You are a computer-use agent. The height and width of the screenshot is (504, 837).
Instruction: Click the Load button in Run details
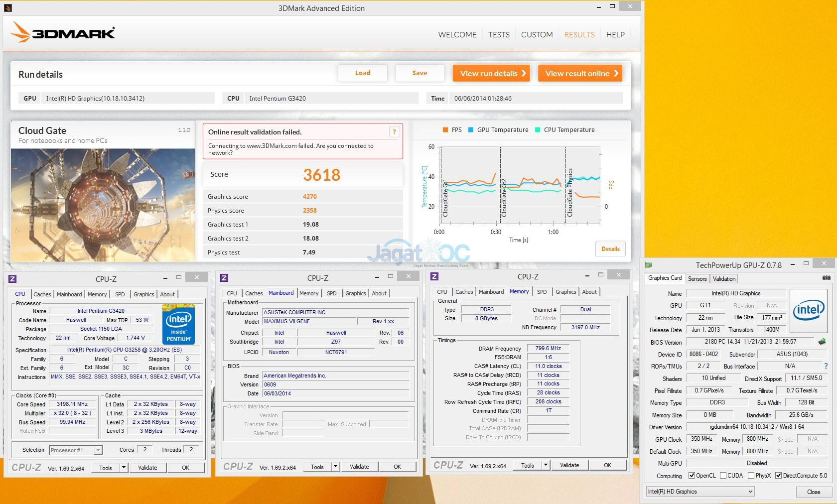(362, 73)
